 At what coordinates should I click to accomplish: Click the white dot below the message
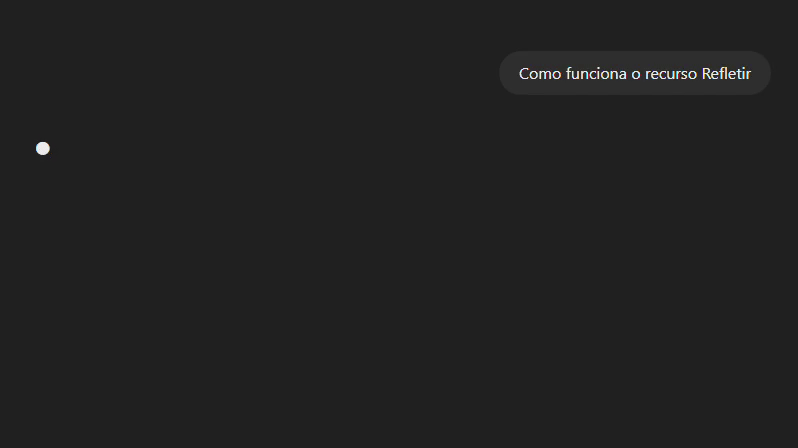[x=43, y=148]
